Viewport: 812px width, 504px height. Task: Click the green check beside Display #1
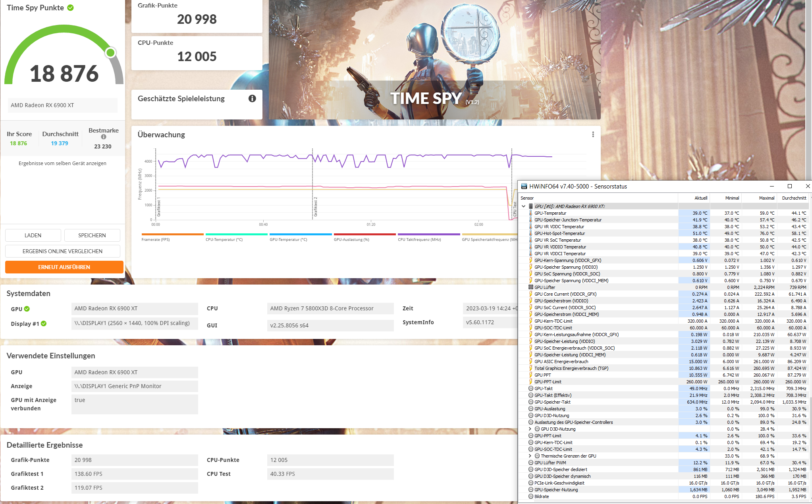[44, 323]
